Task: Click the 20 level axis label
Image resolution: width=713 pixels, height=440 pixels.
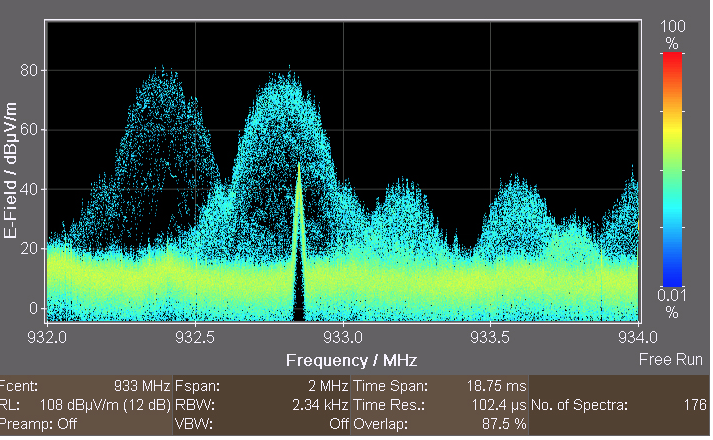Action: pyautogui.click(x=29, y=249)
